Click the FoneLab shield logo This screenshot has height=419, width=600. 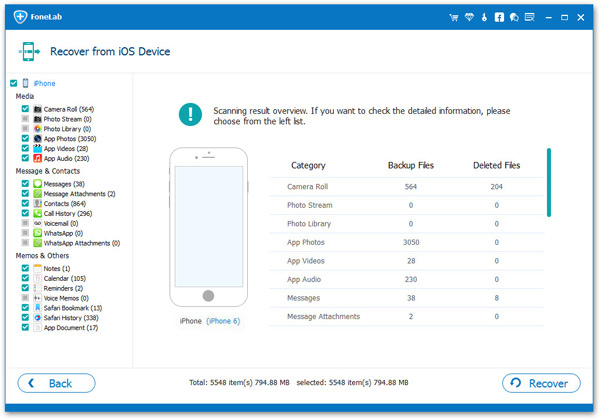pos(20,17)
